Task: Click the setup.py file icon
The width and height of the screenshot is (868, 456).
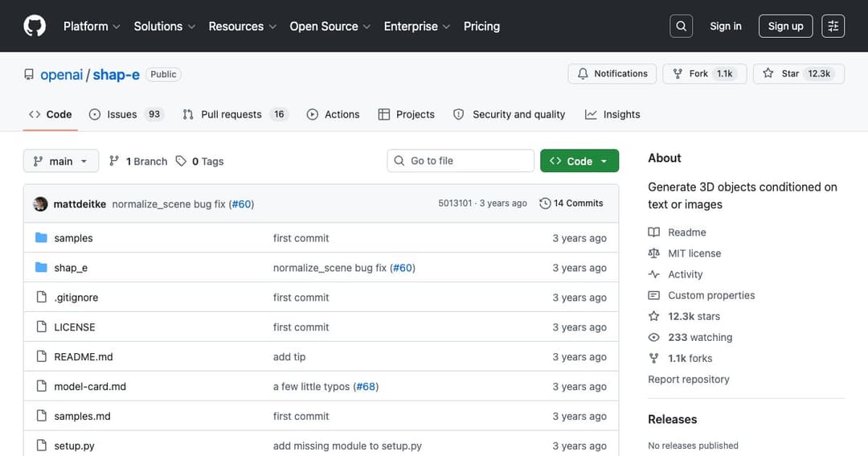Action: (x=42, y=446)
